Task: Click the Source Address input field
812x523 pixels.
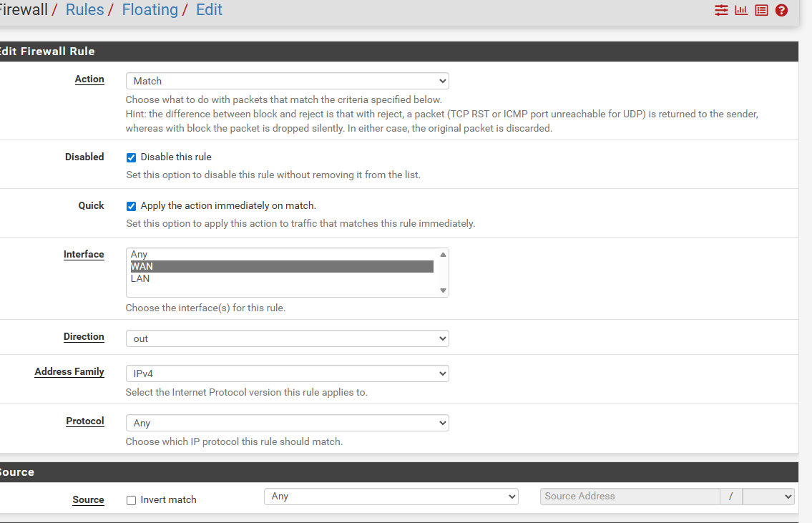Action: pyautogui.click(x=630, y=497)
